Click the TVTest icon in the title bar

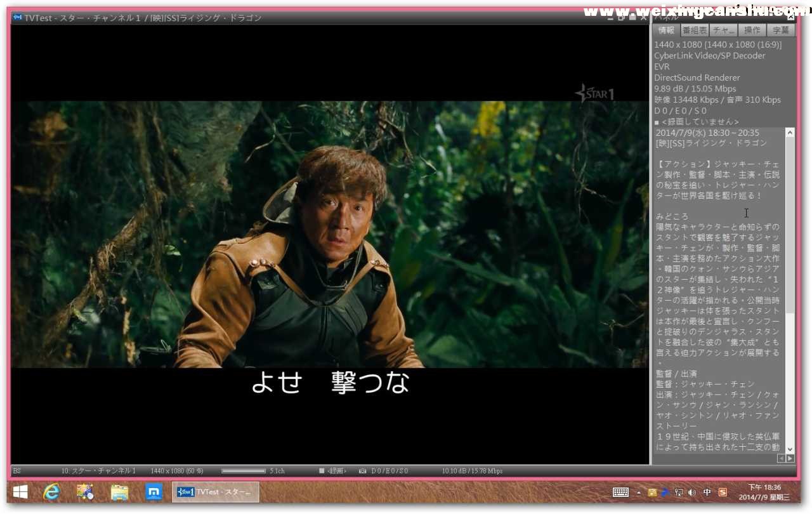coord(17,18)
